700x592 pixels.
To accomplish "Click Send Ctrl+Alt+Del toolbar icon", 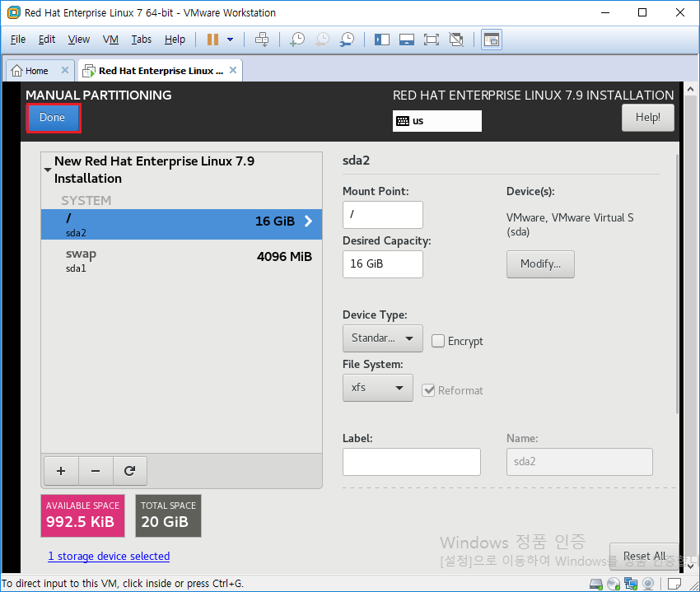I will pyautogui.click(x=262, y=40).
